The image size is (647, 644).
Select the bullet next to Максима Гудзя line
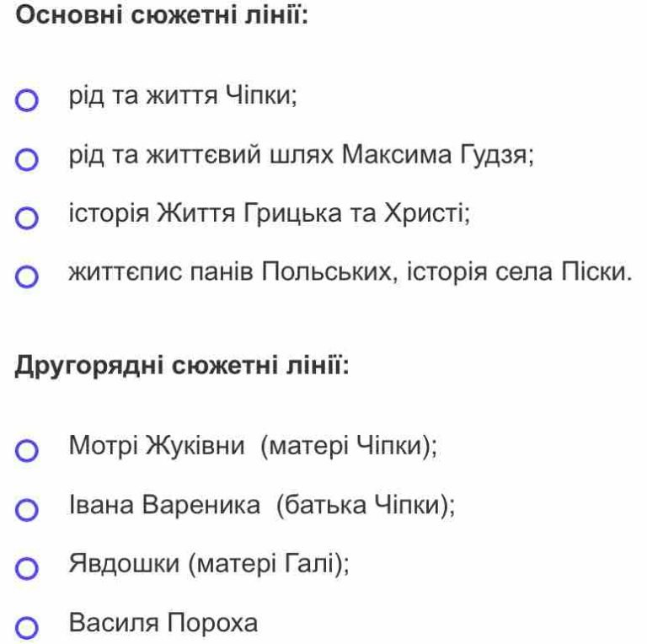(x=27, y=159)
